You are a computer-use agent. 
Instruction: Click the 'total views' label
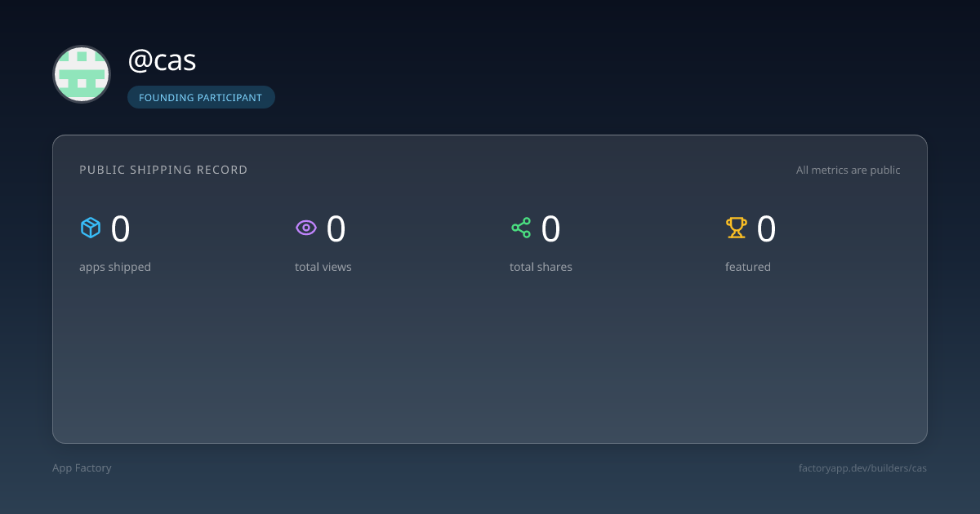click(x=323, y=267)
